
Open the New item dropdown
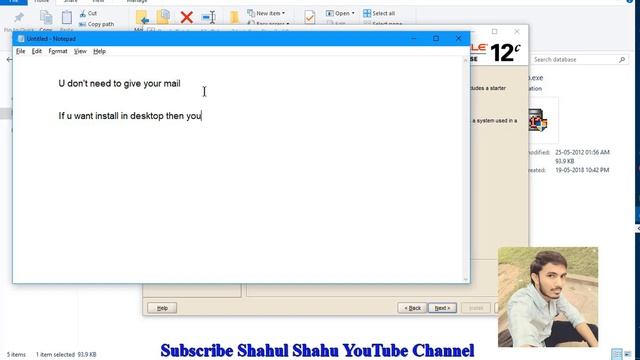coord(266,13)
